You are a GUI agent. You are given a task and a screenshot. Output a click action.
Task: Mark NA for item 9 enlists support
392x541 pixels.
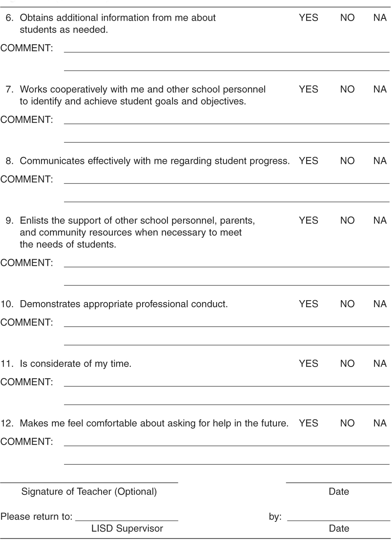pos(380,221)
